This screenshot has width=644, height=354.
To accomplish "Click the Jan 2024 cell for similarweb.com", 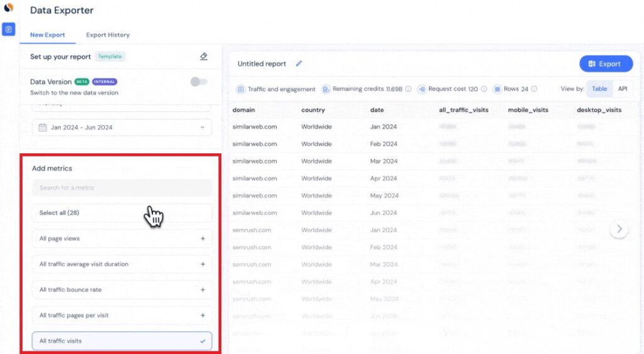I will pos(384,127).
